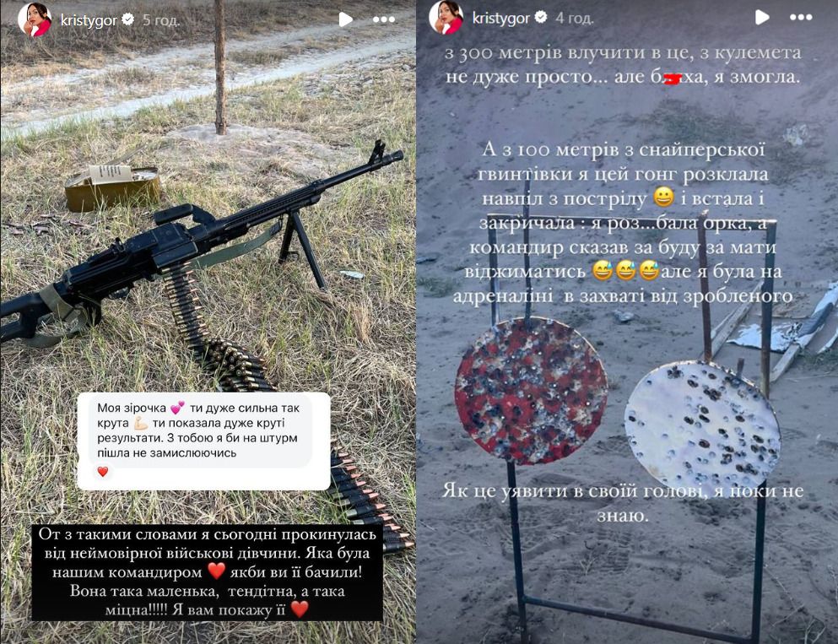Viewport: 838px width, 644px height.
Task: Click the "5 год." timestamp
Action: coord(161,20)
